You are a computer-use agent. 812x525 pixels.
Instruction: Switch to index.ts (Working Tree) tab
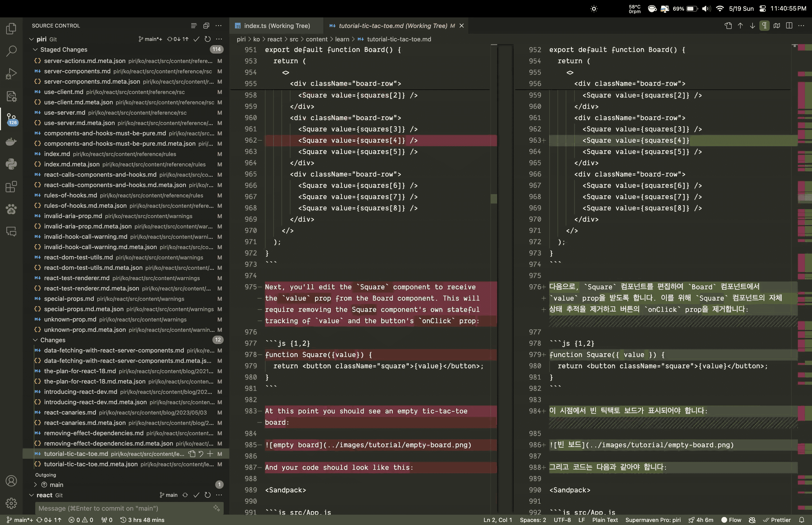pos(277,26)
